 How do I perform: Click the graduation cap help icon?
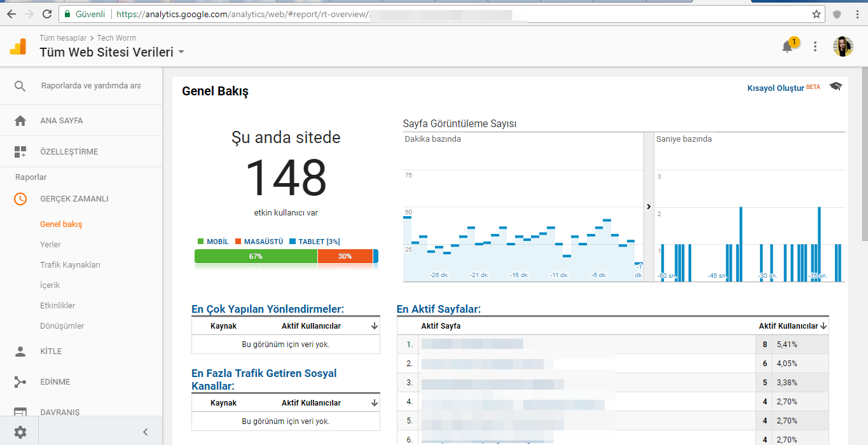click(836, 86)
